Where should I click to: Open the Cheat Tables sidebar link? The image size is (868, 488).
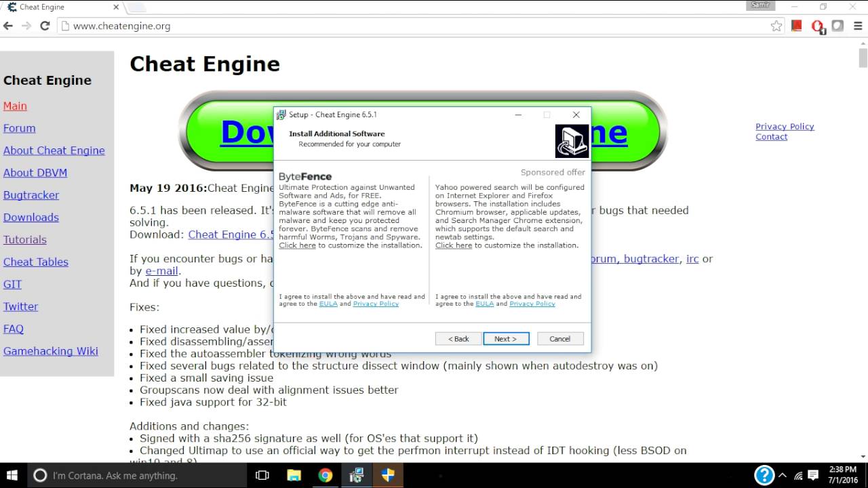pos(36,262)
